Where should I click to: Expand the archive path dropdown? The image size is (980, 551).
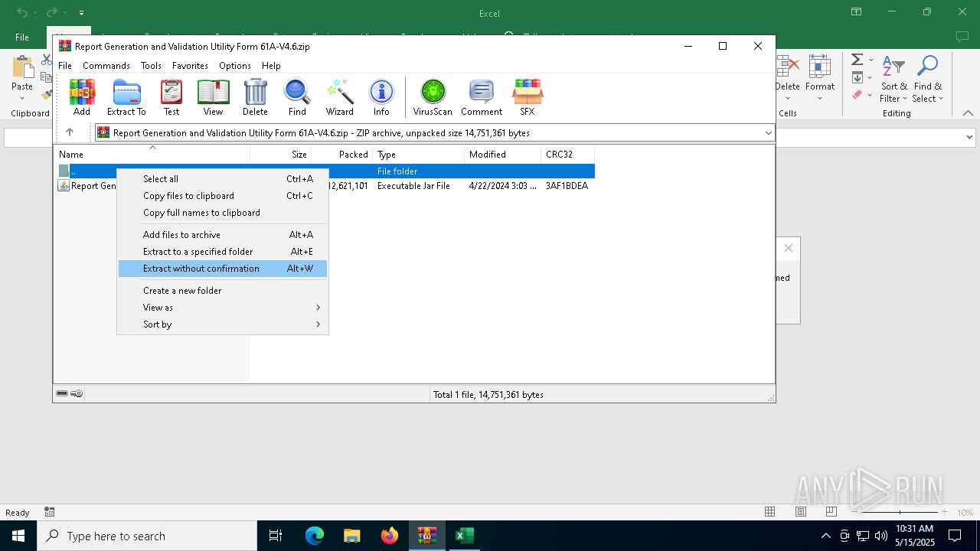click(768, 132)
